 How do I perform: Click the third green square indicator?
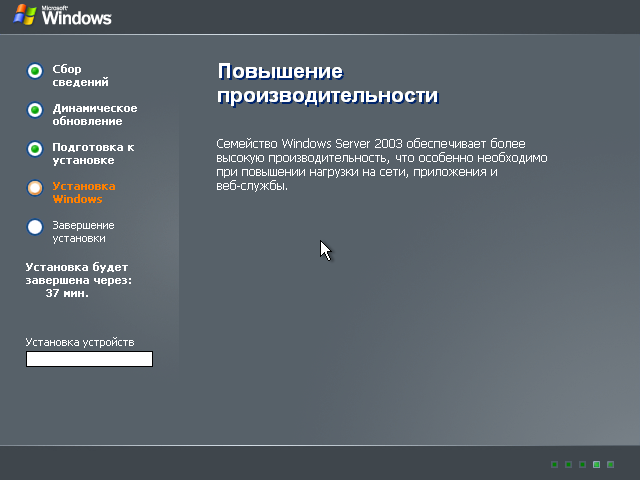point(582,464)
